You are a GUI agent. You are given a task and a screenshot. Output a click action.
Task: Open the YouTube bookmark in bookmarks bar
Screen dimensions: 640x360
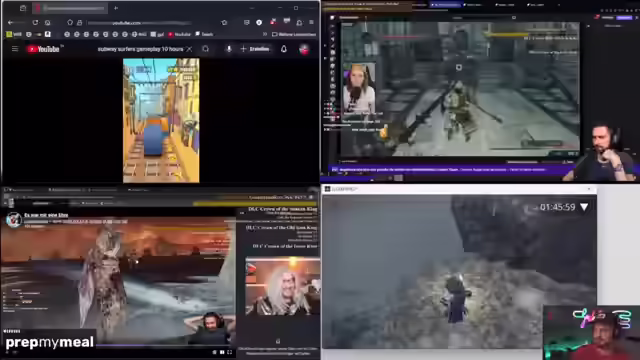pyautogui.click(x=180, y=34)
